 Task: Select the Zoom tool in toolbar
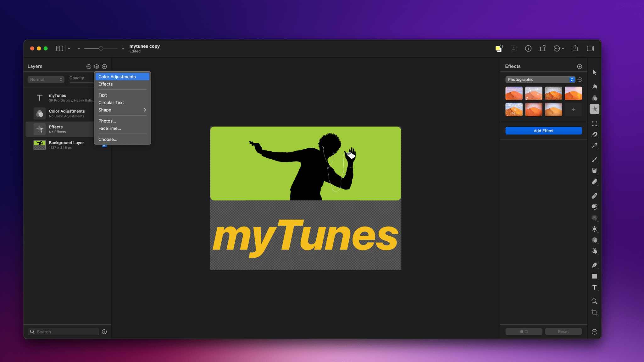(594, 301)
